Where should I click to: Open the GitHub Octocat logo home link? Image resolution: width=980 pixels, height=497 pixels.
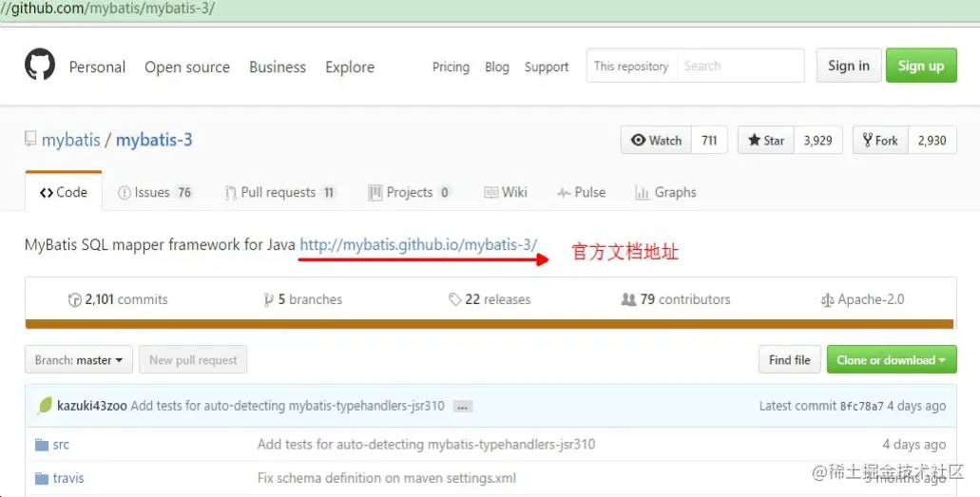pyautogui.click(x=40, y=65)
